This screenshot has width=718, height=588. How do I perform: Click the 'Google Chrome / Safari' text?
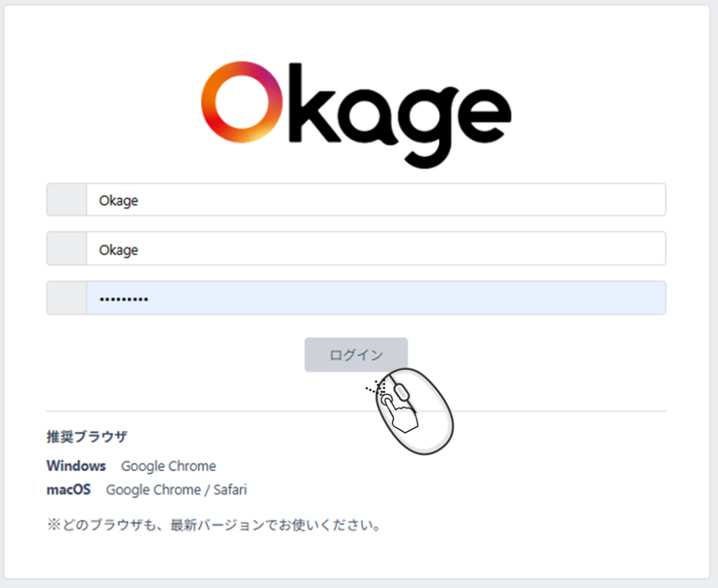pyautogui.click(x=176, y=490)
